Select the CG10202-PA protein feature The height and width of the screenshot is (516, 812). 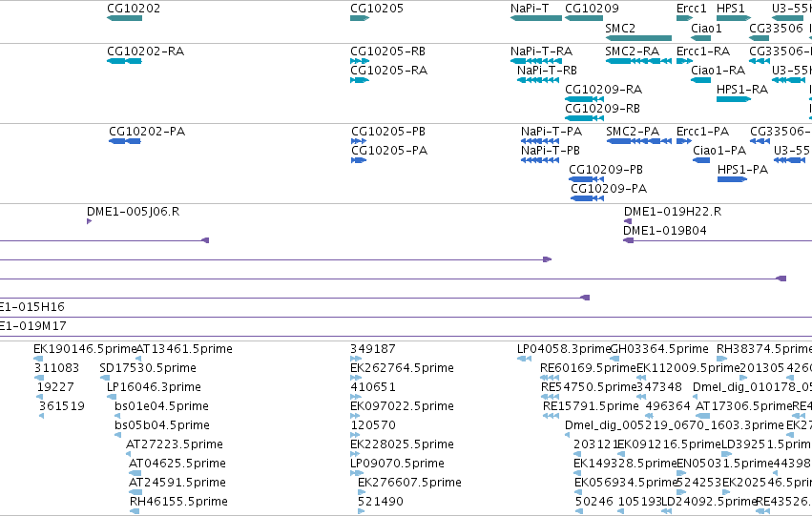tap(125, 141)
